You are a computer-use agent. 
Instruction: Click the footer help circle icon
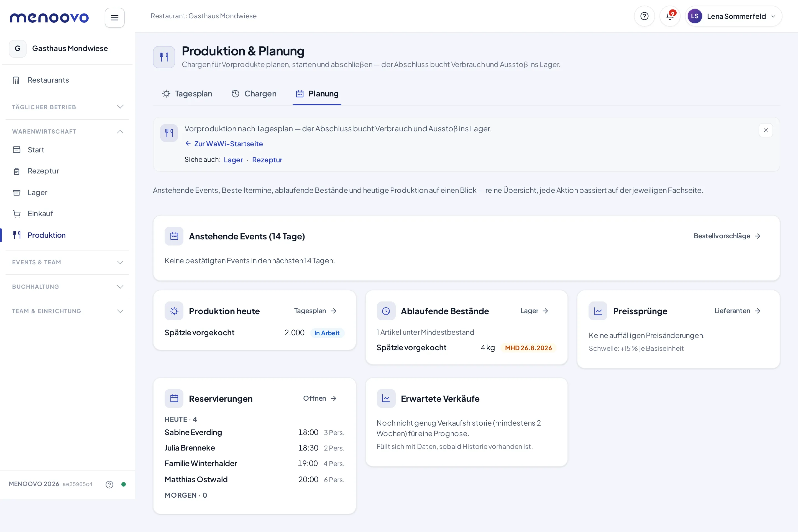point(109,484)
